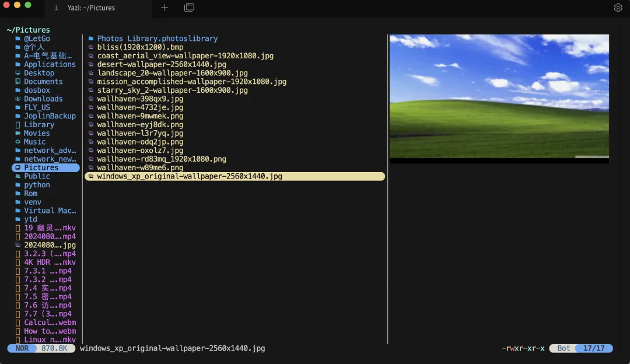Click the Public folder icon
The image size is (630, 364).
(17, 176)
